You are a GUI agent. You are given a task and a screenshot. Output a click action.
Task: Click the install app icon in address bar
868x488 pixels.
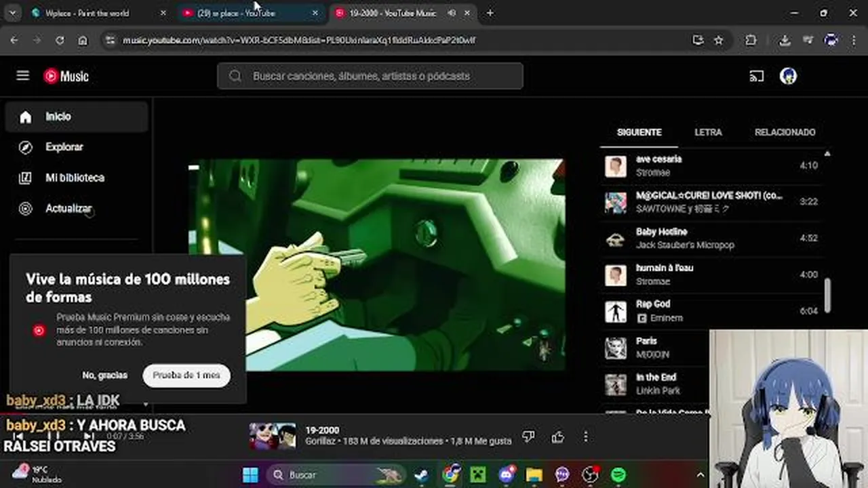698,40
